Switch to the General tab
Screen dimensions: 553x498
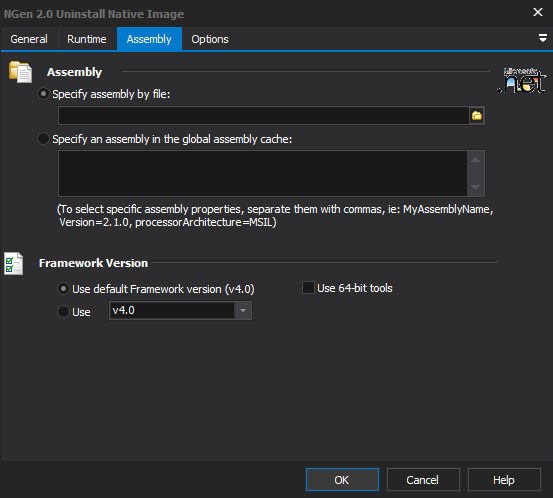coord(29,39)
